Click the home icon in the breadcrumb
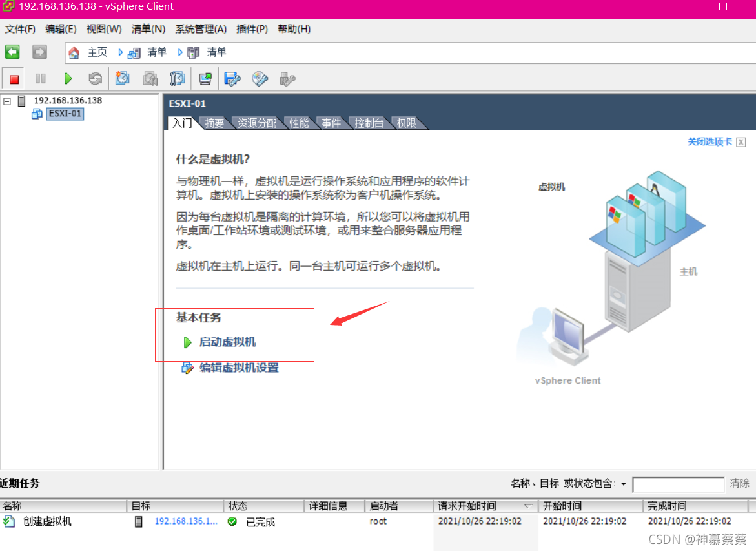The width and height of the screenshot is (756, 551). [74, 52]
